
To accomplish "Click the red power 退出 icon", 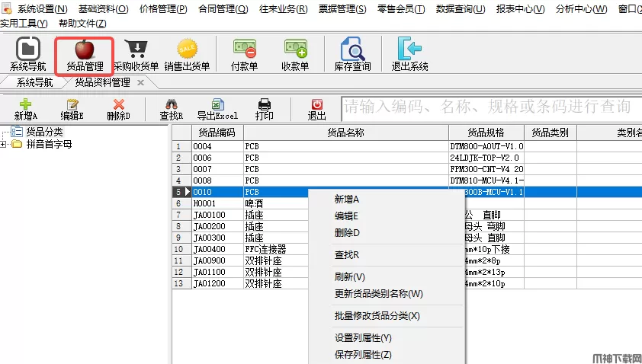I will pos(317,104).
